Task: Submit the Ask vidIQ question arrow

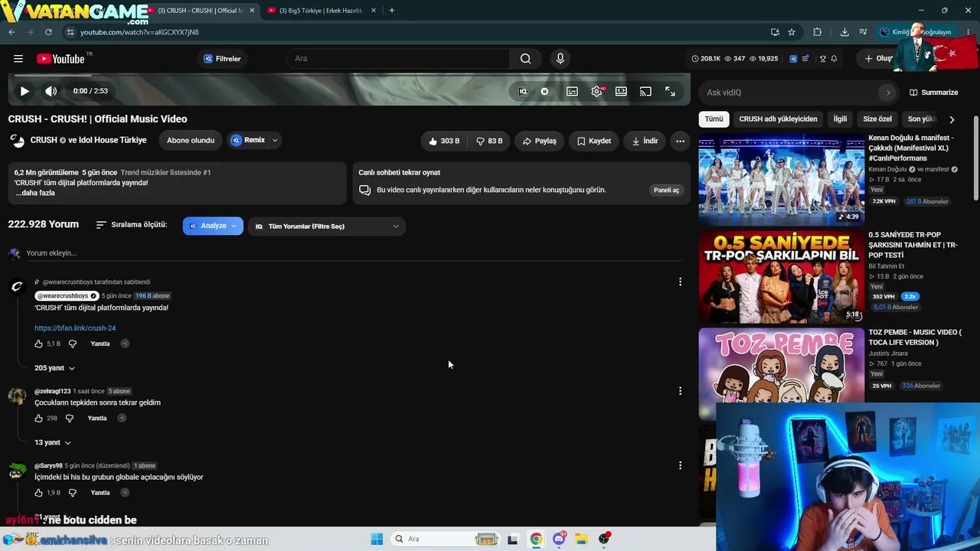Action: pos(888,93)
